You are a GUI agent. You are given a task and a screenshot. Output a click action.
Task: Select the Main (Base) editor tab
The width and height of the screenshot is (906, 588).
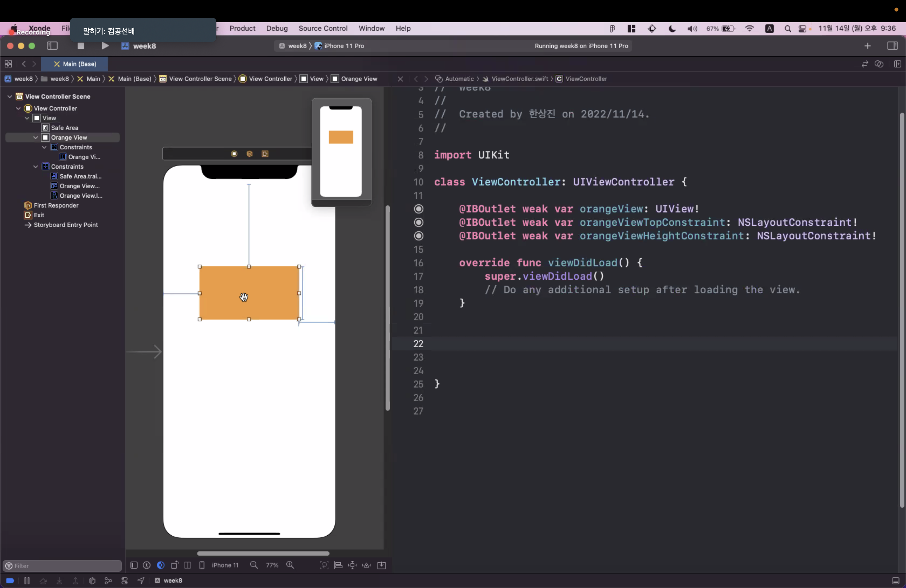tap(75, 64)
